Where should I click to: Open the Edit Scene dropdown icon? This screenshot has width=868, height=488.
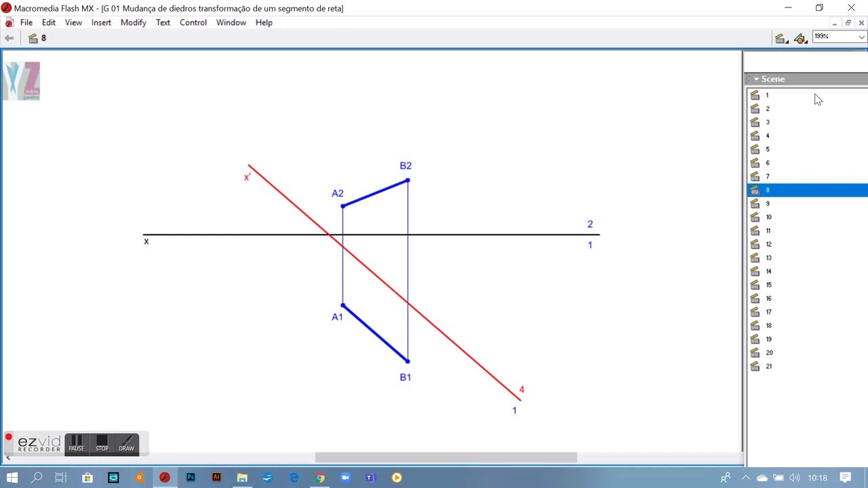click(781, 39)
